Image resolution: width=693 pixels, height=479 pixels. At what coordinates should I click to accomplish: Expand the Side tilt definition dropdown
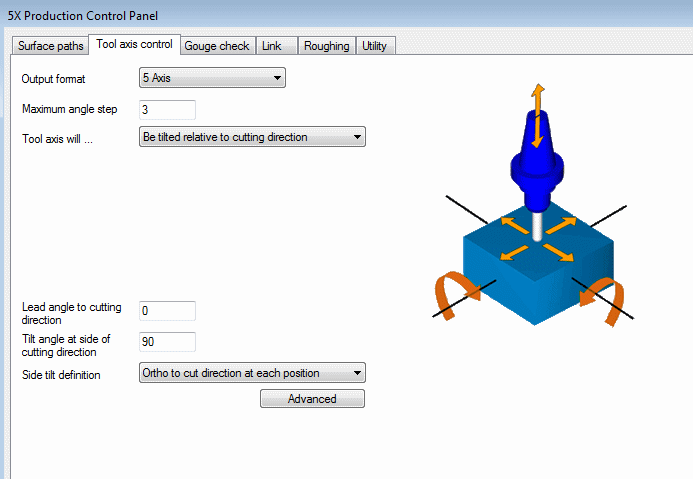(252, 373)
